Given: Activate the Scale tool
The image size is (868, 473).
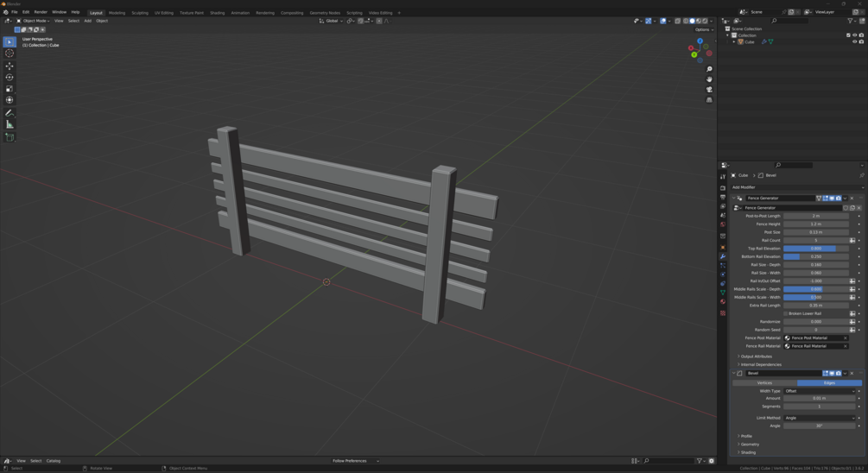Looking at the screenshot, I should coord(10,89).
